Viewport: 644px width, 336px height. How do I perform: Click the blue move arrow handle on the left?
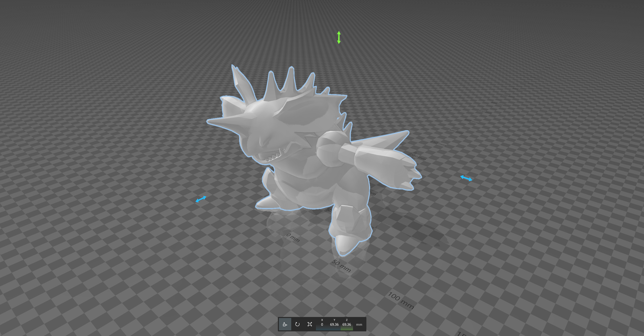click(201, 199)
